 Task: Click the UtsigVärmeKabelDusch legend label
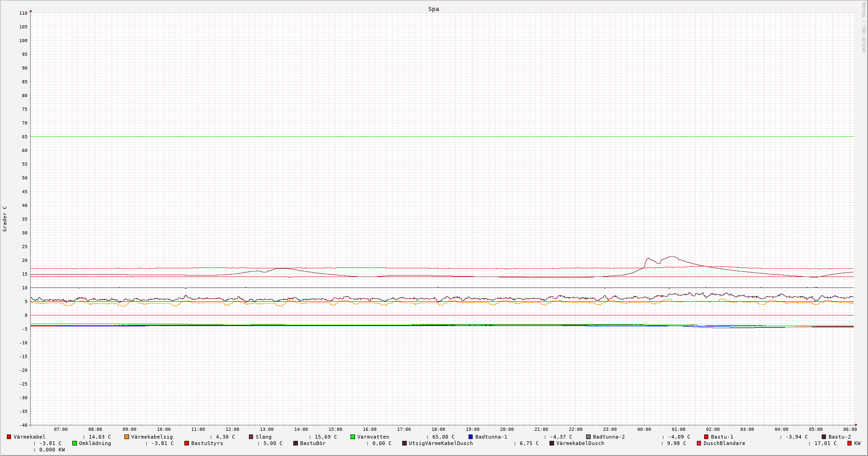pos(441,443)
